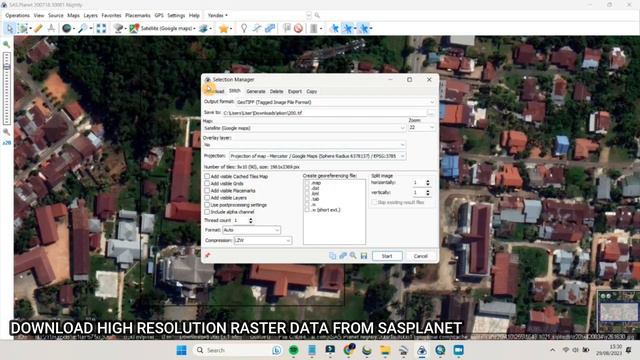640x360 pixels.
Task: Open the Placemarks menu
Action: [138, 16]
